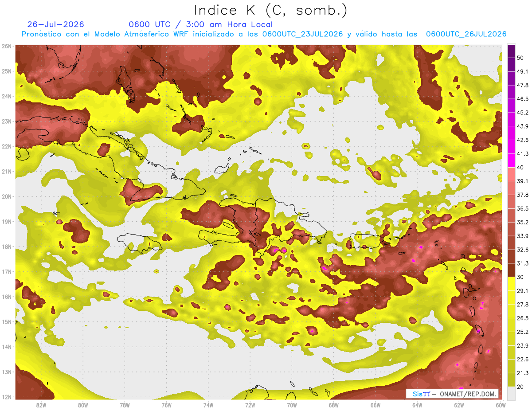Click the '19N' latitude label
The height and width of the screenshot is (411, 532).
click(x=7, y=222)
